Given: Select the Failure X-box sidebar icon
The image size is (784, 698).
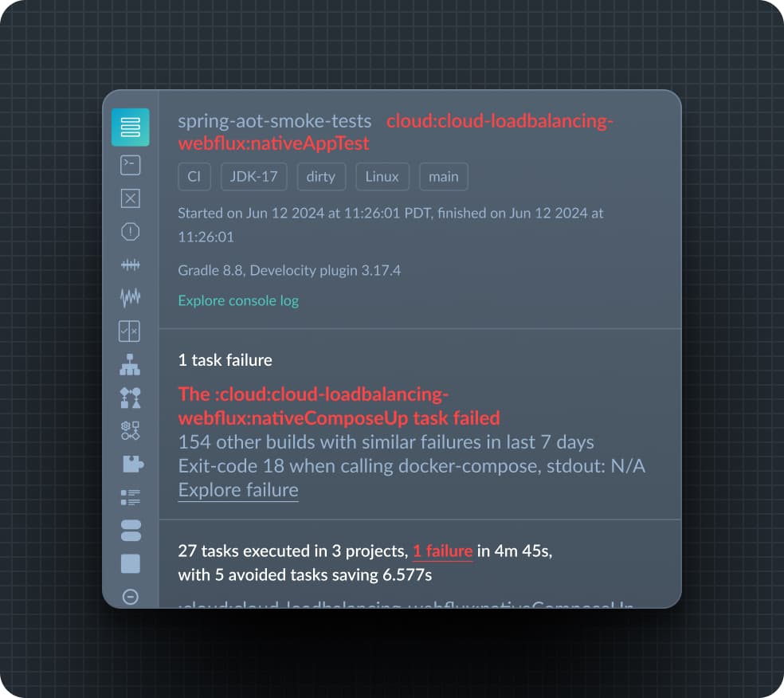Looking at the screenshot, I should point(130,198).
